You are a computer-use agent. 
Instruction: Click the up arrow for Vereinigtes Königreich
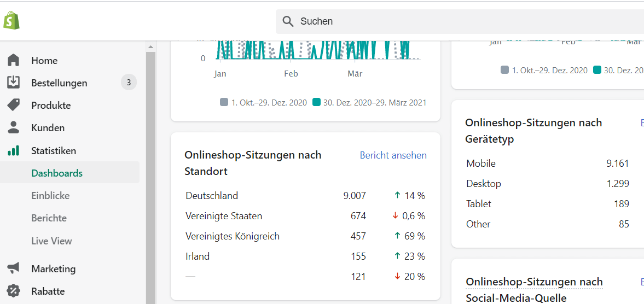click(x=397, y=236)
